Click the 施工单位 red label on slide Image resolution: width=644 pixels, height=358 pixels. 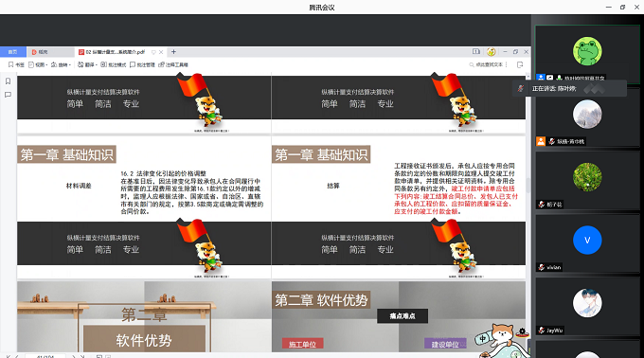(x=303, y=344)
